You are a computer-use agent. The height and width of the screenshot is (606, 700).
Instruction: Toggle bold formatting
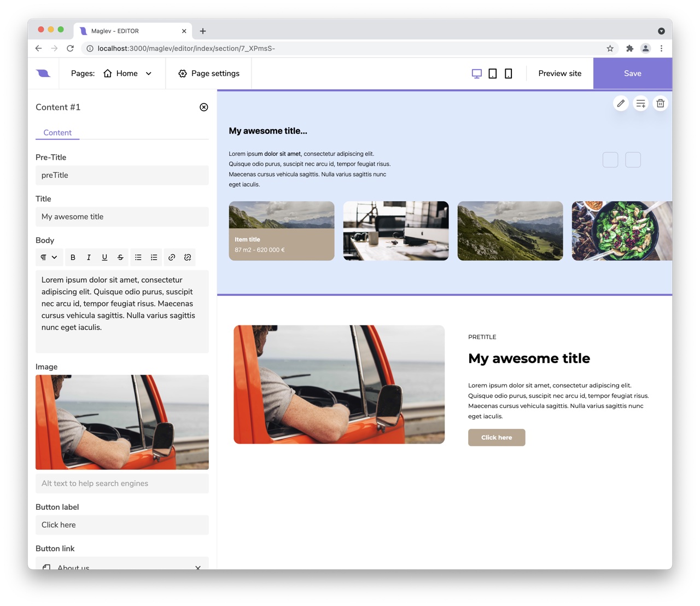pyautogui.click(x=73, y=257)
